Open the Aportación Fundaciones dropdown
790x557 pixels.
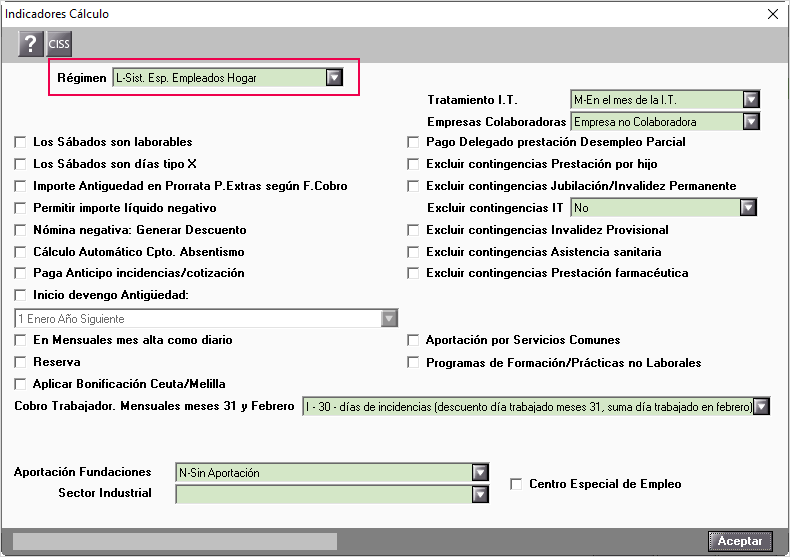(x=480, y=472)
